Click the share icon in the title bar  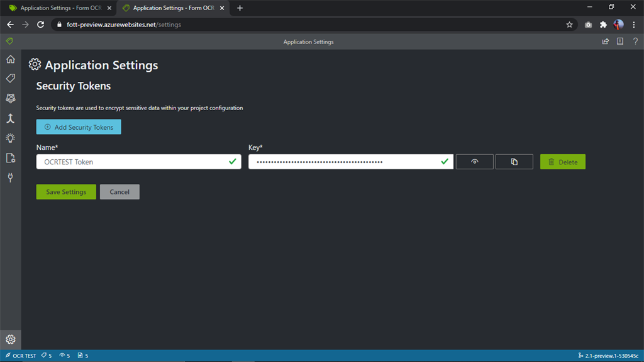[x=606, y=41]
